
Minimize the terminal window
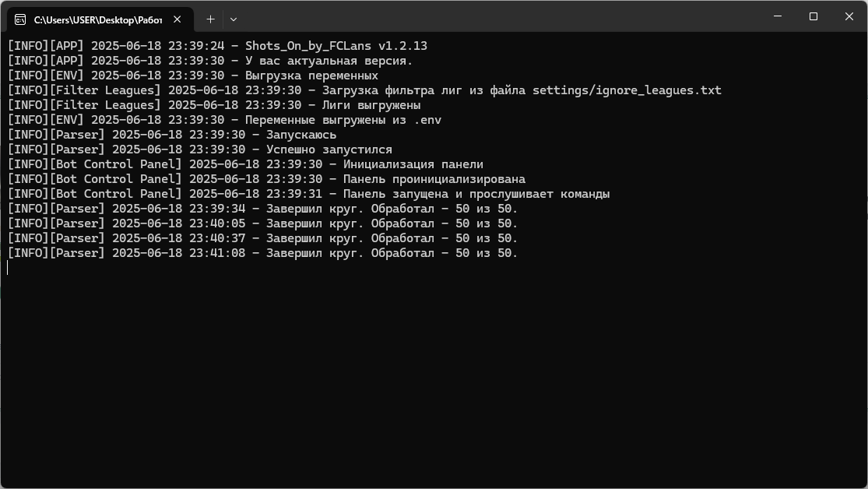click(x=778, y=16)
